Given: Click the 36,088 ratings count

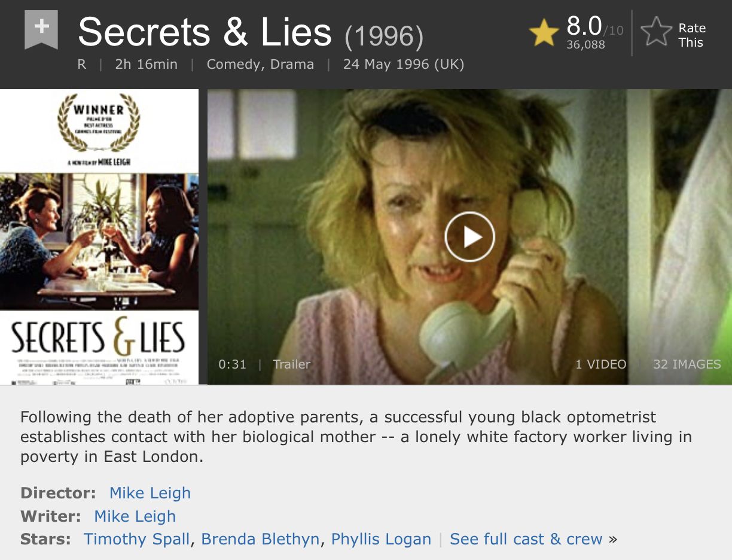Looking at the screenshot, I should pyautogui.click(x=585, y=45).
